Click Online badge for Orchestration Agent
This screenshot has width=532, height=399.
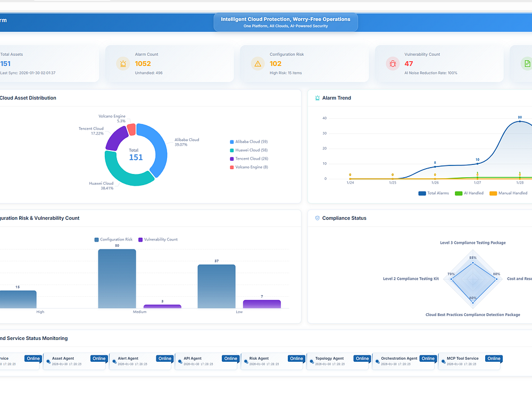(428, 359)
